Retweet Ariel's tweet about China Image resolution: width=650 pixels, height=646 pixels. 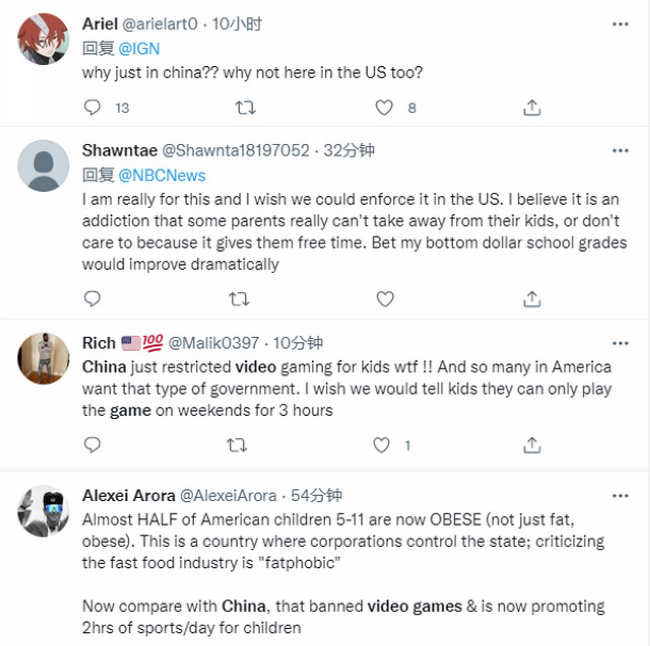click(x=245, y=108)
